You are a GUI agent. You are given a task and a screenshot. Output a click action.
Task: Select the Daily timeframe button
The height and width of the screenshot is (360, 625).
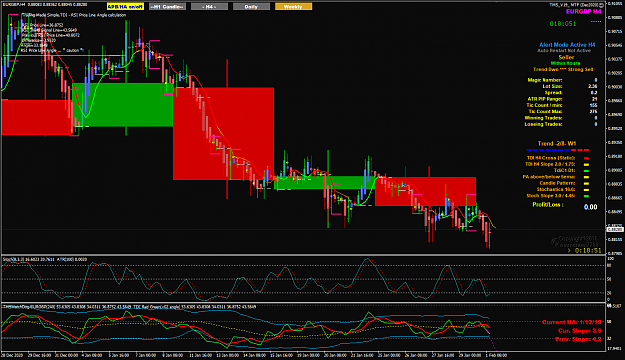pos(251,7)
